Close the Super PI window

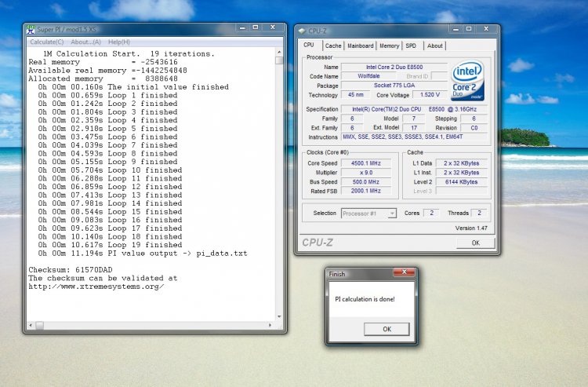[x=273, y=27]
